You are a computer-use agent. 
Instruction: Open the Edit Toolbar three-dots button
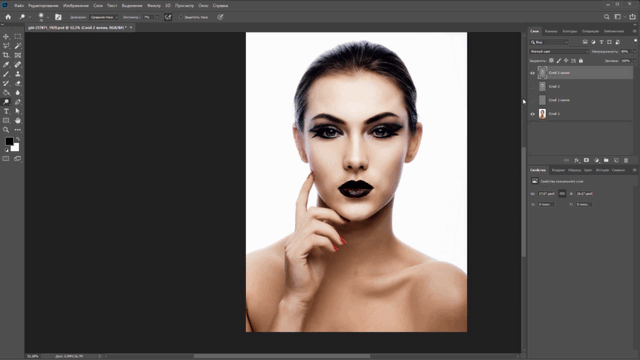(18, 130)
